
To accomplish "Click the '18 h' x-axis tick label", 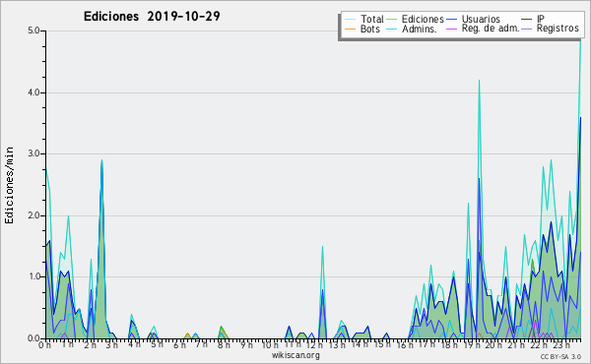I will click(449, 345).
